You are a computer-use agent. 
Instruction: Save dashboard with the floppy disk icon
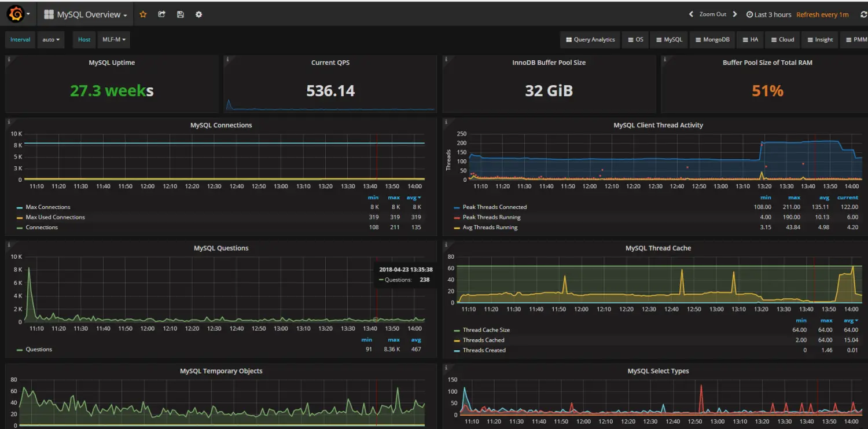coord(180,14)
